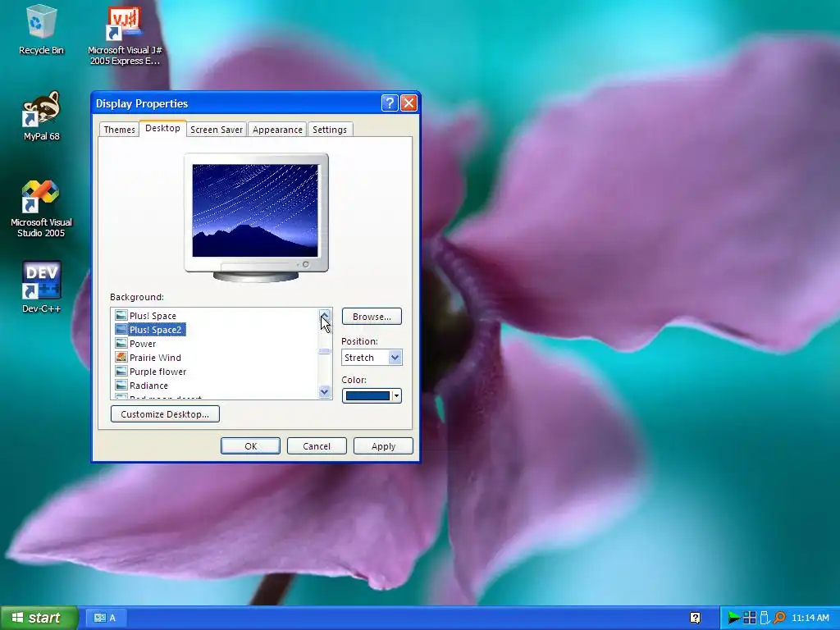
Task: Click the Safely Remove Hardware tray icon
Action: tap(765, 618)
